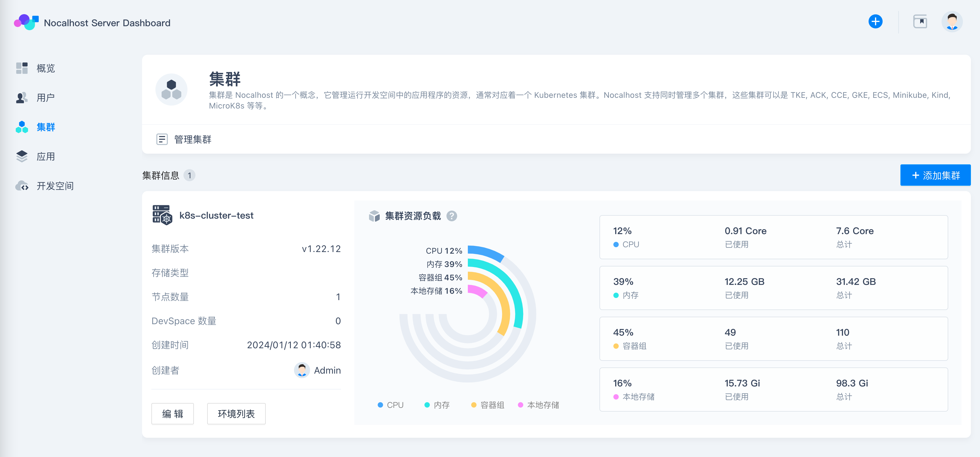Click the overview grid icon in sidebar
This screenshot has width=980, height=457.
(x=22, y=68)
